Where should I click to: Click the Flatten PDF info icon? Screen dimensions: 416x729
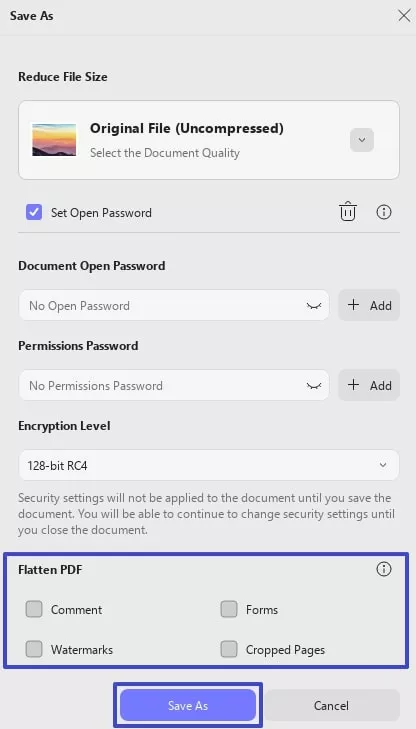383,569
